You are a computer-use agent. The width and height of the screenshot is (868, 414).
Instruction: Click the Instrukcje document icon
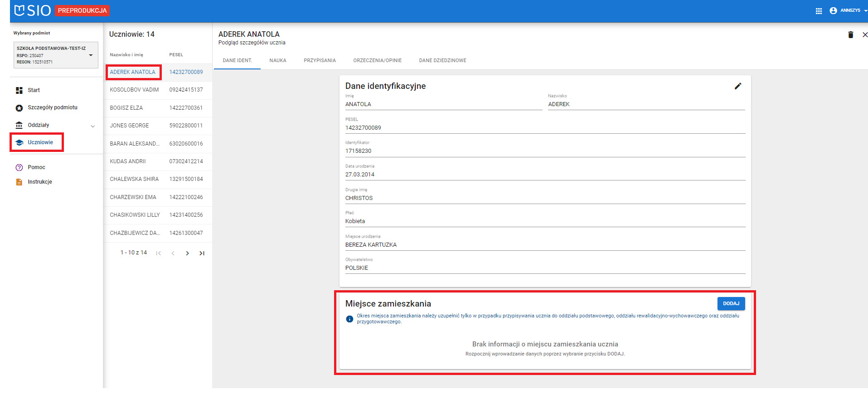(19, 182)
